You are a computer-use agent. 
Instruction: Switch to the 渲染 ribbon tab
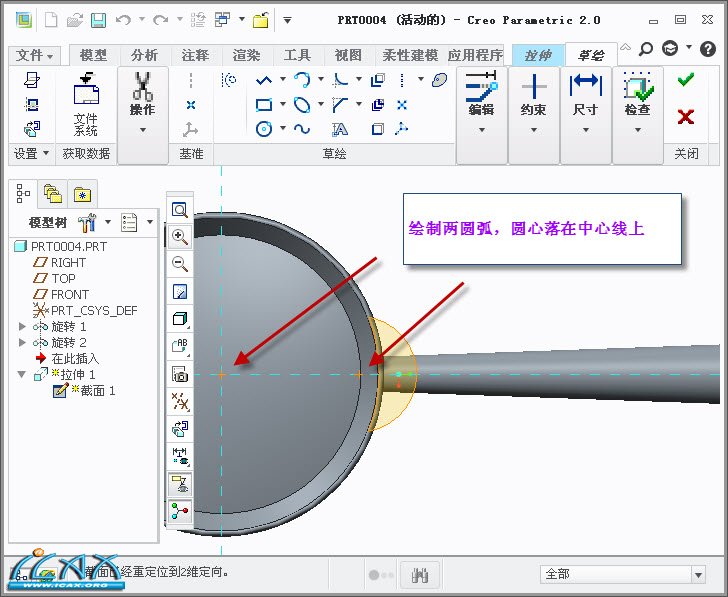pyautogui.click(x=246, y=55)
